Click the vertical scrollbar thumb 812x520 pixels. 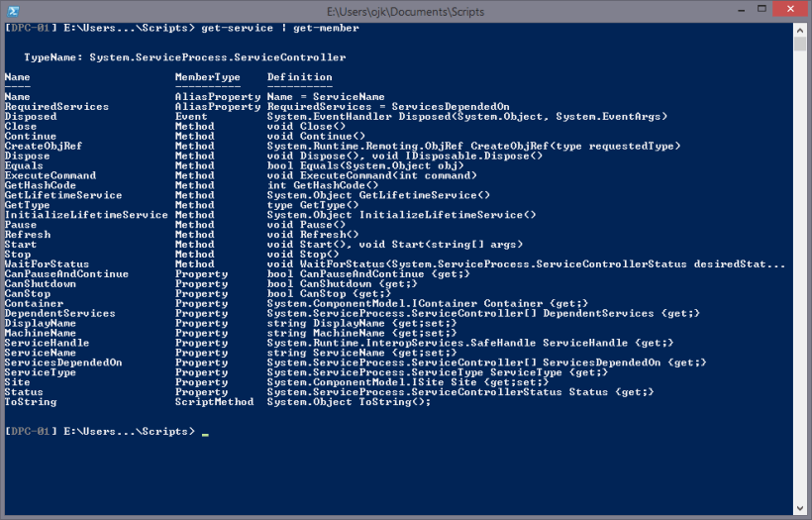(x=800, y=41)
